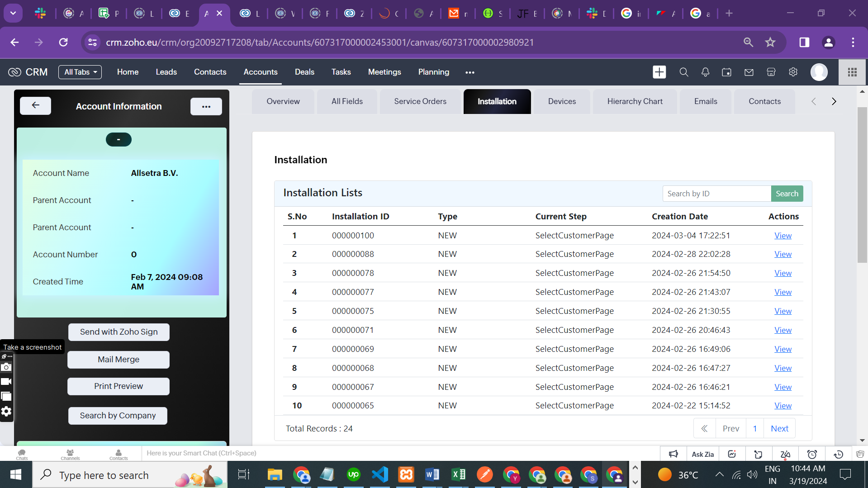Collapse the account card with the dash toggle
868x488 pixels.
[119, 140]
